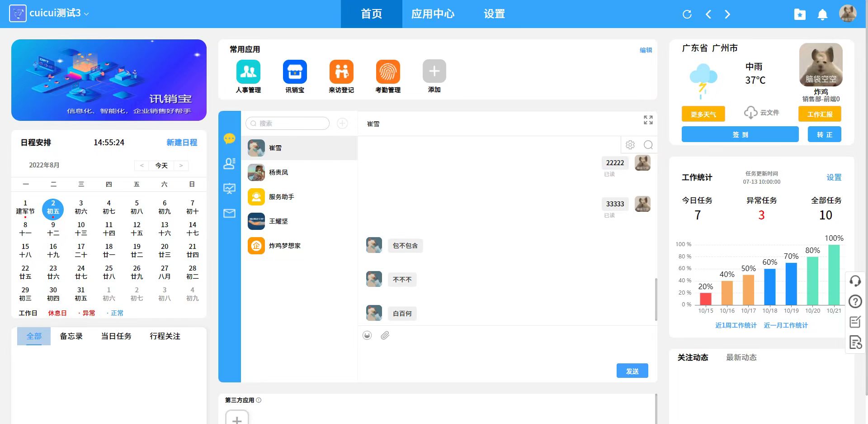Open the starred folder icon in header
This screenshot has width=868, height=424.
[800, 14]
